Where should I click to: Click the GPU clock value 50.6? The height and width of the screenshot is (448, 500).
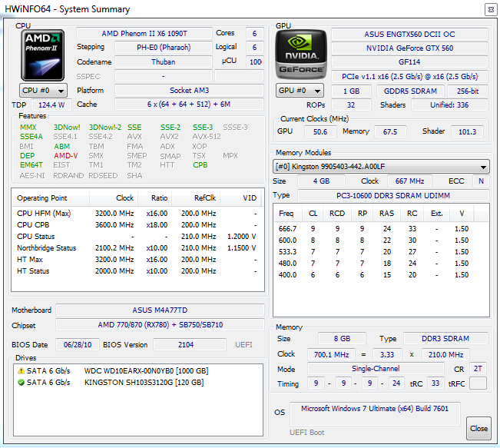click(x=320, y=131)
